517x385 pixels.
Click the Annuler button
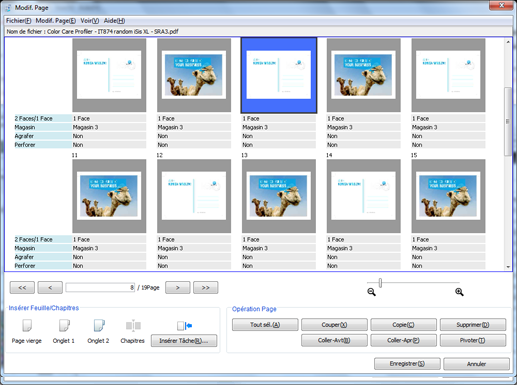point(476,364)
